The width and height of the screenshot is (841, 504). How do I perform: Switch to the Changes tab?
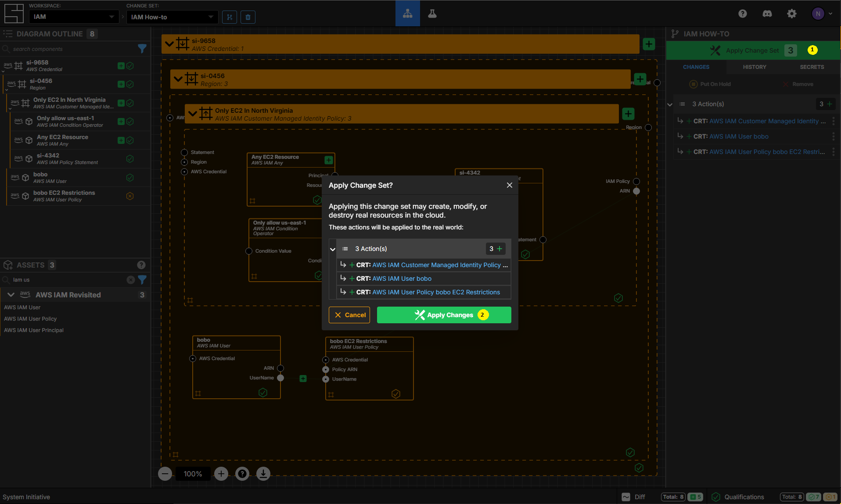(696, 67)
